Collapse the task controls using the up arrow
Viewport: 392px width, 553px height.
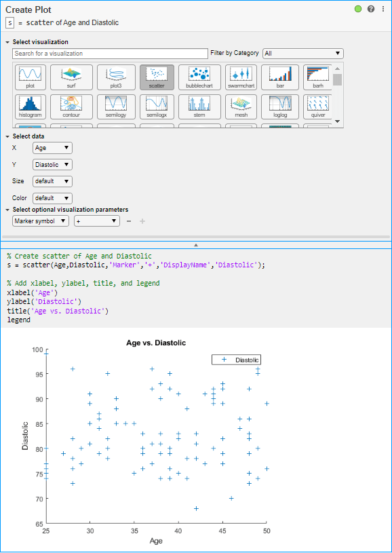click(196, 244)
